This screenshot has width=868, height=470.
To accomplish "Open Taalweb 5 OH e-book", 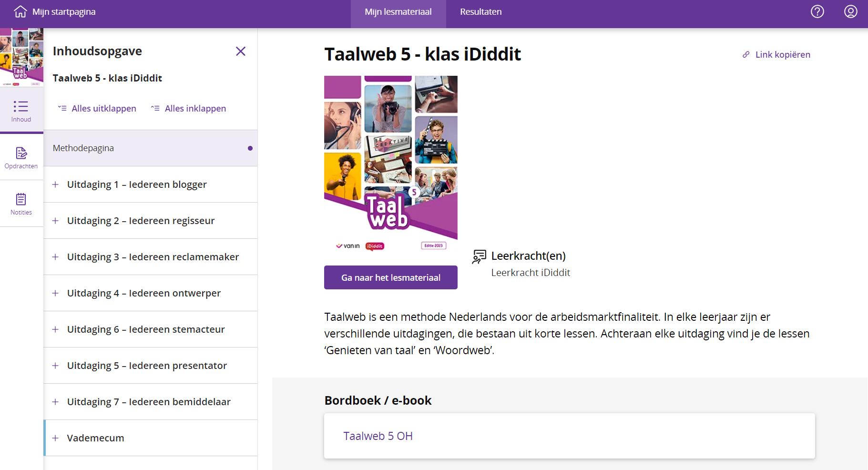I will point(570,436).
